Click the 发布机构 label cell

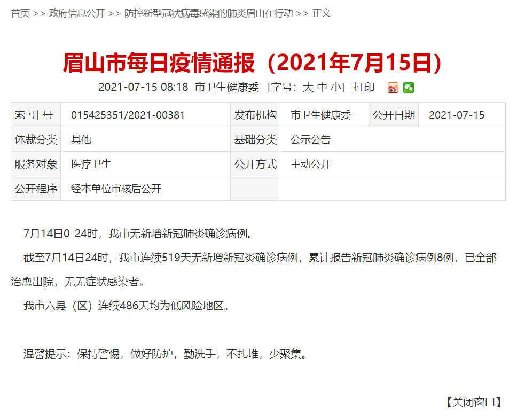255,115
